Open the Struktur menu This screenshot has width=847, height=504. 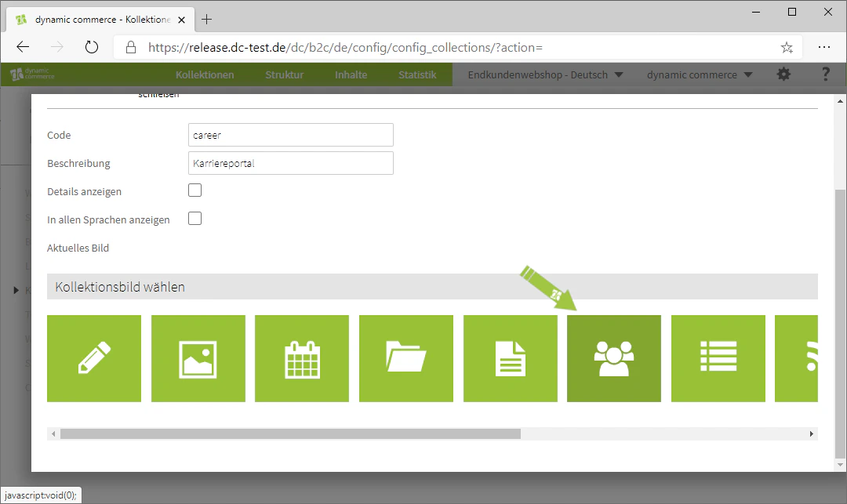coord(284,74)
